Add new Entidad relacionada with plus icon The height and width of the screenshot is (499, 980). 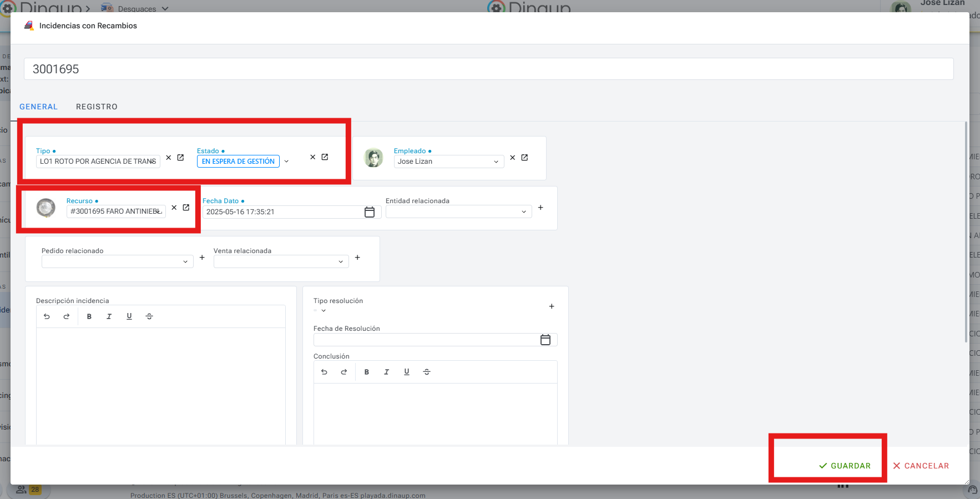540,208
